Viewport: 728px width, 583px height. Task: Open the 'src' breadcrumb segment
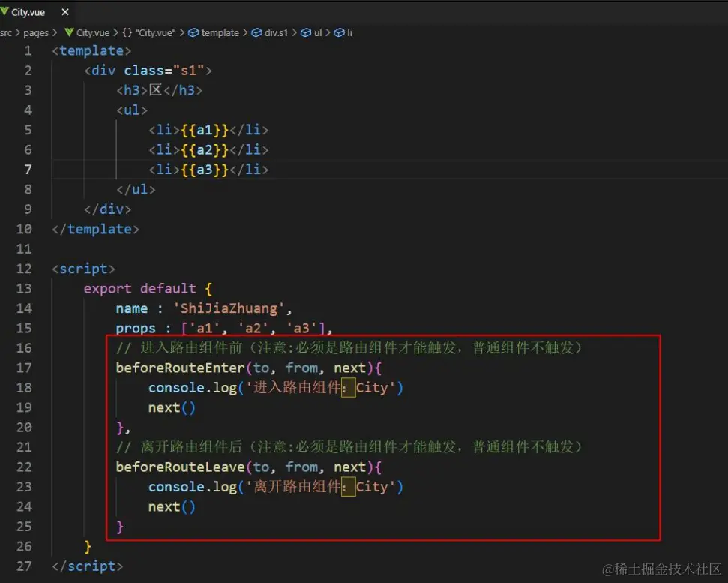pyautogui.click(x=6, y=32)
